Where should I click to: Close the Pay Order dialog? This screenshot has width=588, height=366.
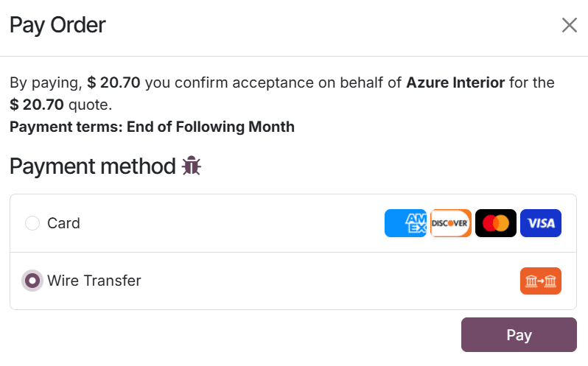coord(570,26)
